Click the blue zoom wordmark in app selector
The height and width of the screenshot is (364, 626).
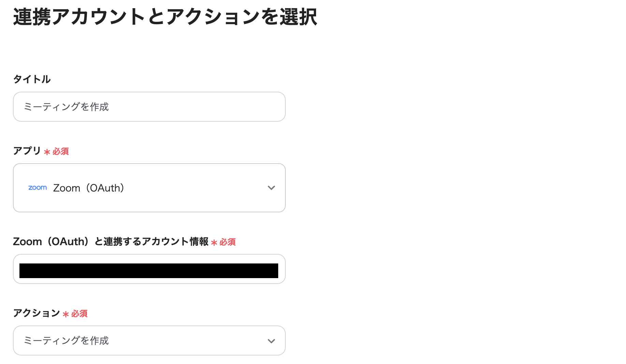[x=38, y=188]
